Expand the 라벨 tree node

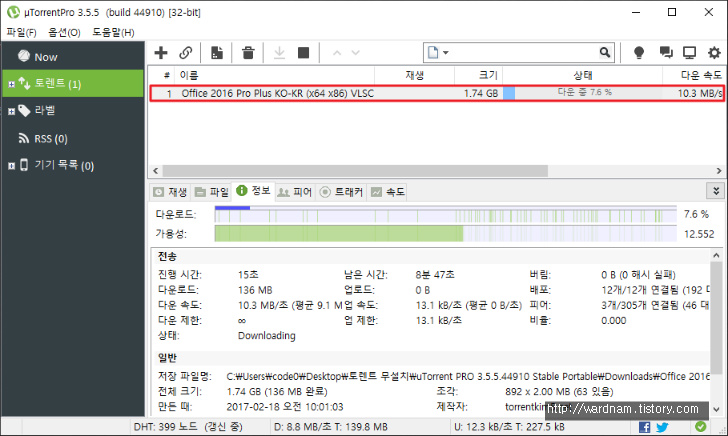point(12,111)
